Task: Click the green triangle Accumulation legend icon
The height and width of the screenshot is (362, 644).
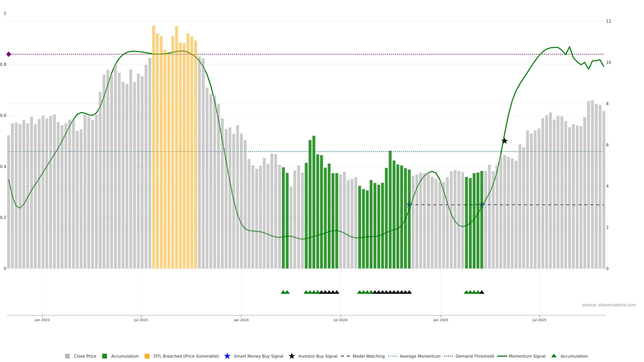Action: [554, 356]
